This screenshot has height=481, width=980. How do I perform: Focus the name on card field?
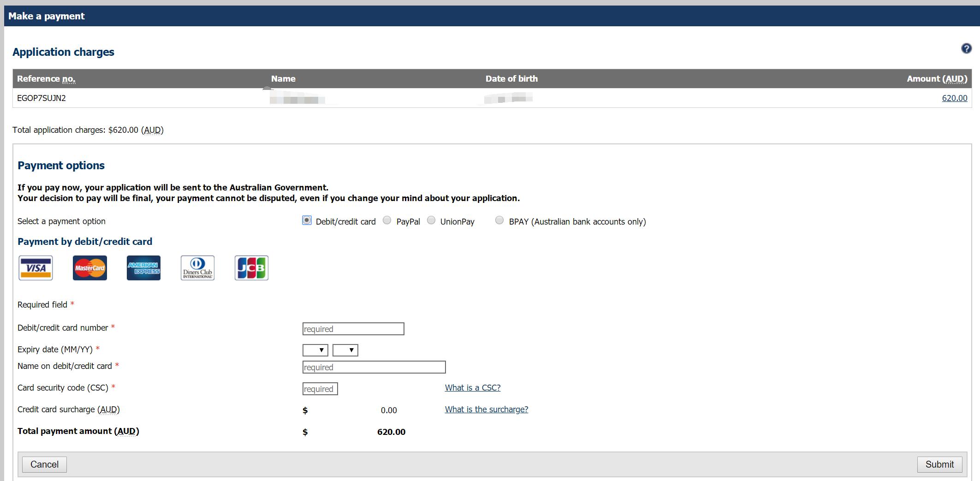[374, 367]
